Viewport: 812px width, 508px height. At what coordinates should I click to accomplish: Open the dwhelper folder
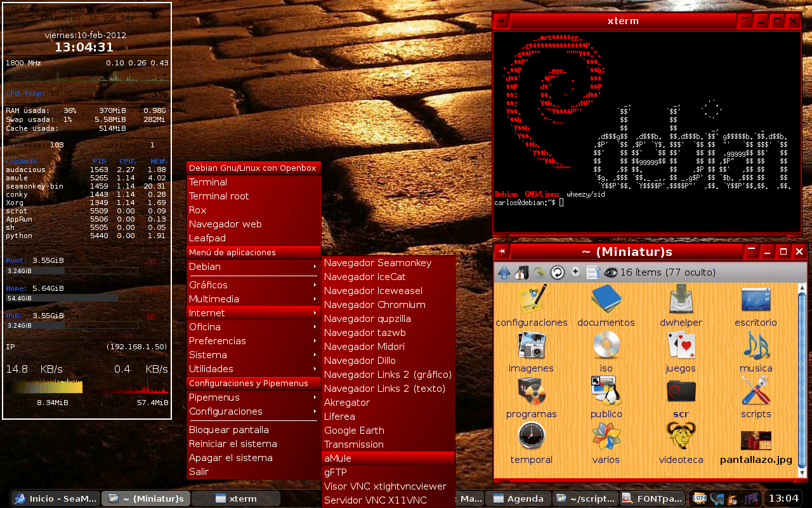[x=681, y=306]
